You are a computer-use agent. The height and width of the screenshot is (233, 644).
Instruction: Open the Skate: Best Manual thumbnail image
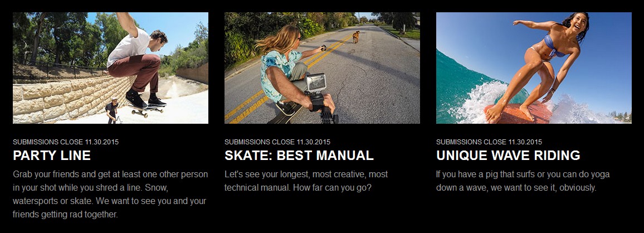[x=322, y=68]
